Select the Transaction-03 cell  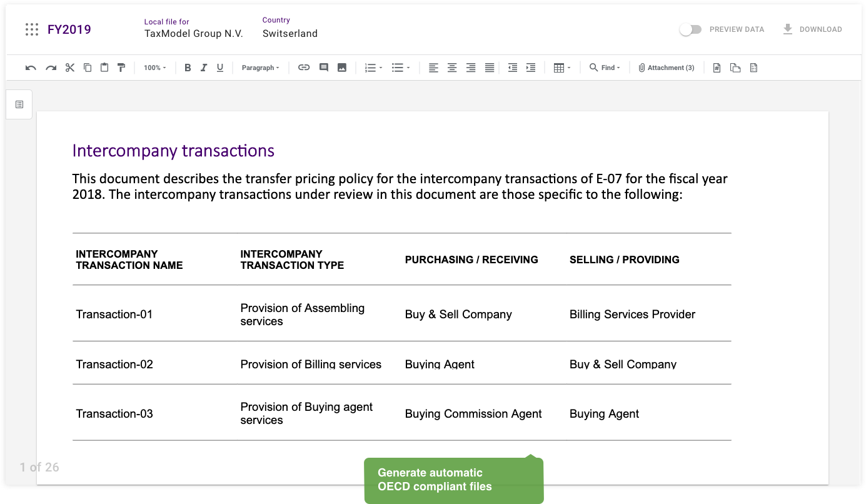[114, 413]
